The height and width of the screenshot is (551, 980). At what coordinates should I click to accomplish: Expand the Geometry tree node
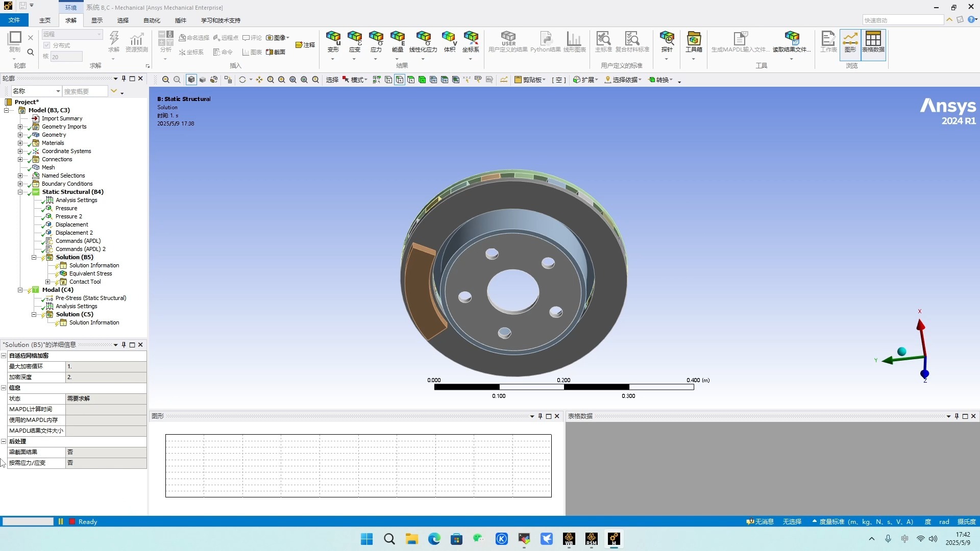[x=21, y=135]
